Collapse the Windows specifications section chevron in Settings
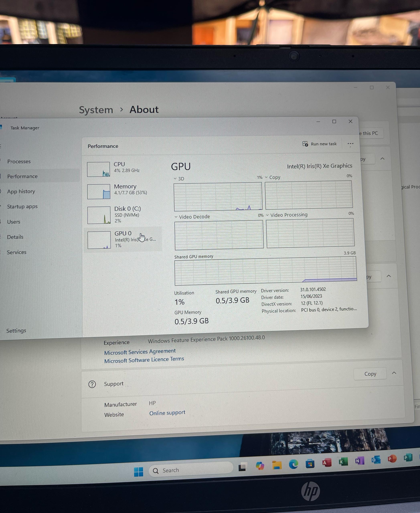420x513 pixels. pos(389,276)
